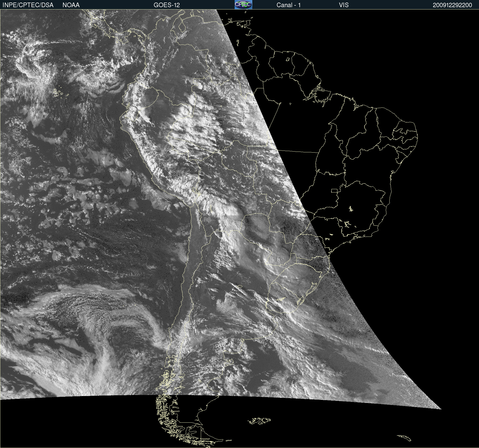Click the INPE/CPTEC/DSA header text

[x=28, y=5]
